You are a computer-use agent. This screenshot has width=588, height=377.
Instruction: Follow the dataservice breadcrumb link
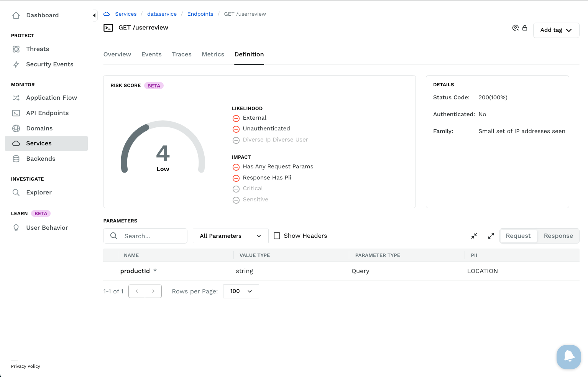click(162, 14)
